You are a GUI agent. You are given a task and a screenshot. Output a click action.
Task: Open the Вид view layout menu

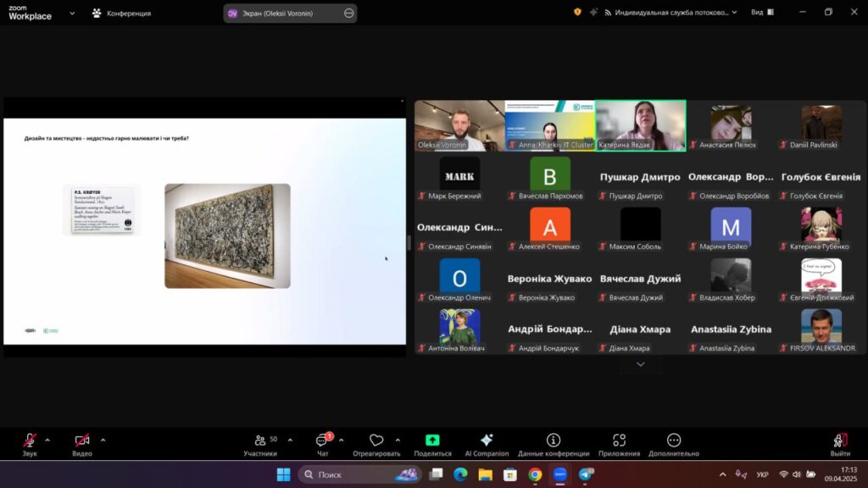762,12
